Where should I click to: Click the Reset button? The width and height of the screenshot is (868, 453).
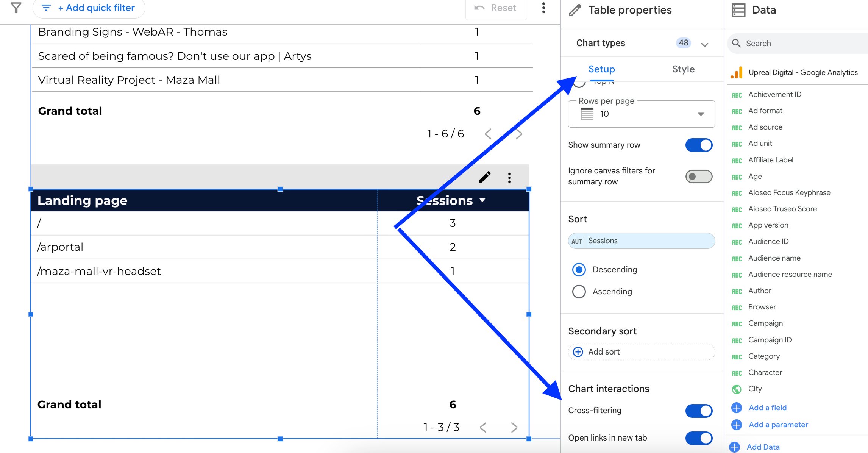point(496,8)
